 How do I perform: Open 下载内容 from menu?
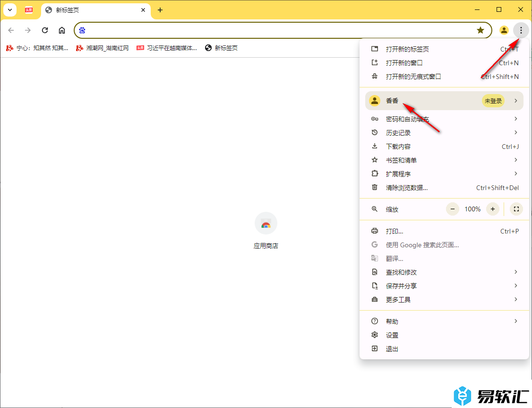[x=444, y=147]
